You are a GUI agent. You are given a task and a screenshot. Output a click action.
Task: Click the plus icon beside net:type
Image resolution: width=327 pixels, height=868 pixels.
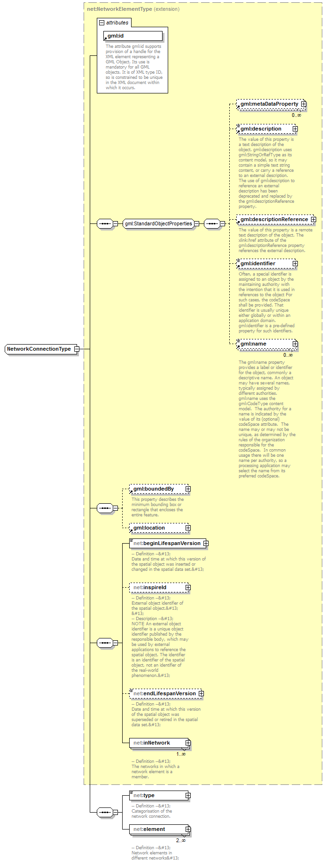(x=188, y=796)
